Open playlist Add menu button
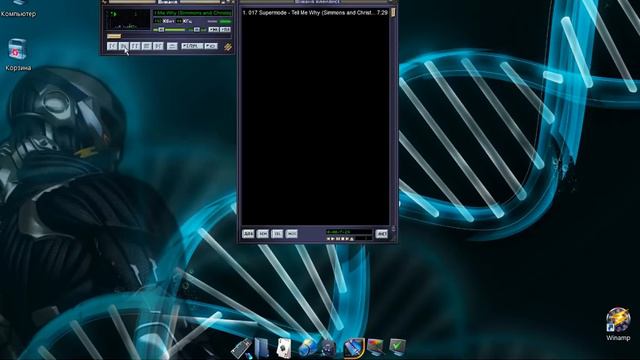 click(x=248, y=234)
